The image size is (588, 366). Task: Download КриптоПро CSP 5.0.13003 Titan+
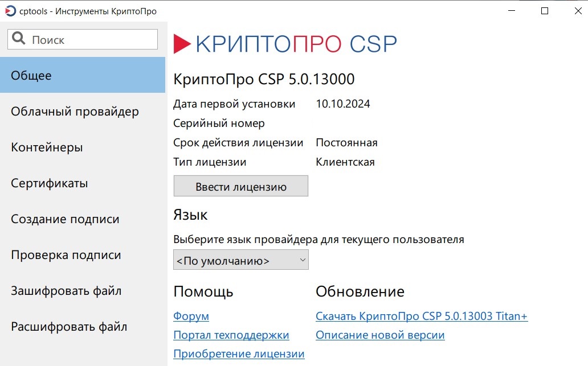click(420, 316)
